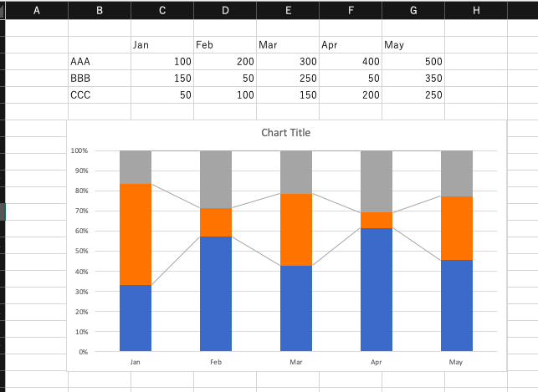Screen dimensions: 538x392
Task: Click the column E header
Action: pyautogui.click(x=288, y=10)
